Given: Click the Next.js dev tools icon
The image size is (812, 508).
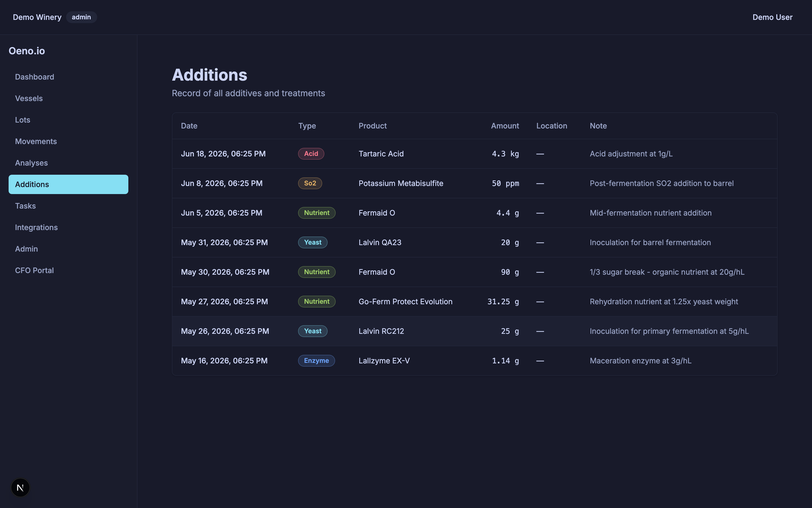Looking at the screenshot, I should (x=20, y=487).
